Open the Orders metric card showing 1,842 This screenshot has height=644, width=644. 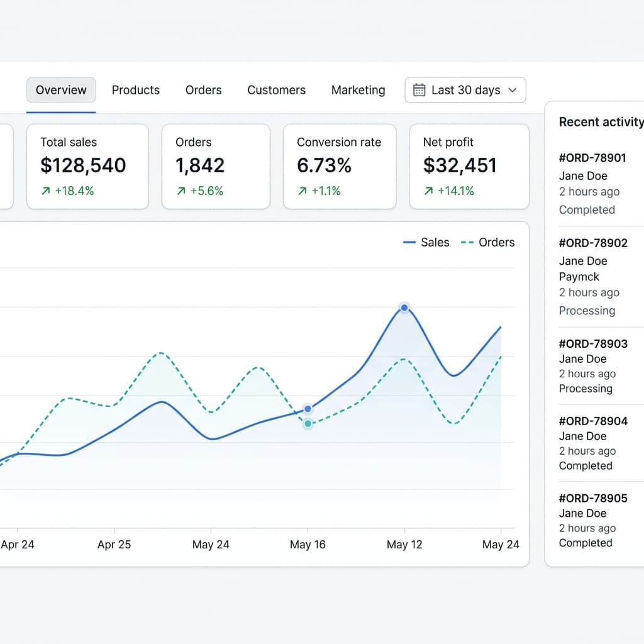point(216,167)
